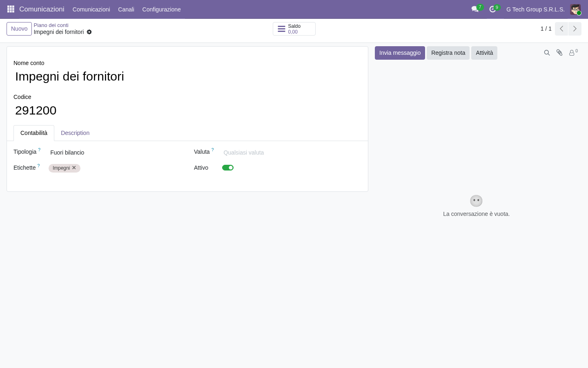588x368 pixels.
Task: Remove the Impegni tag
Action: coord(74,168)
